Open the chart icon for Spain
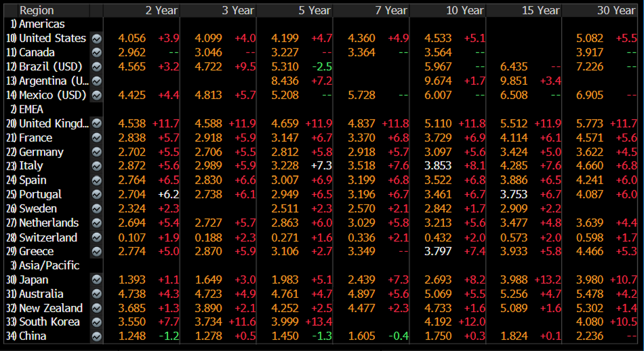Viewport: 644px width, 351px height. [x=97, y=181]
